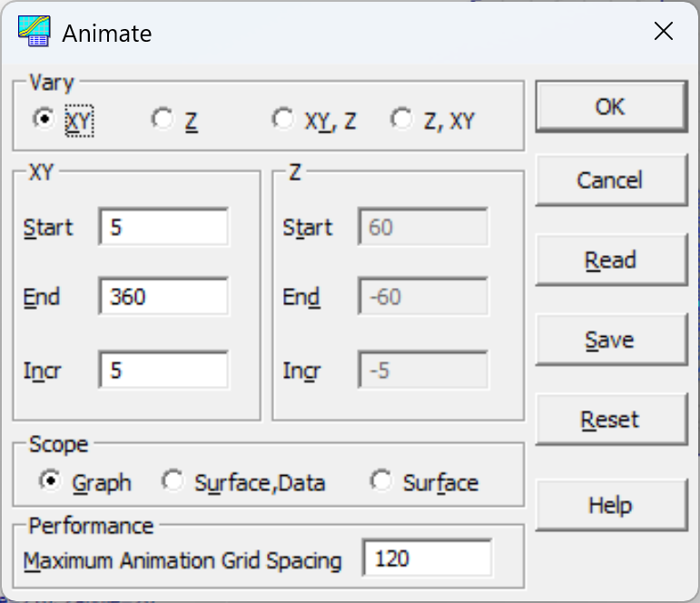The width and height of the screenshot is (700, 603).
Task: Click the Cancel button
Action: point(611,181)
